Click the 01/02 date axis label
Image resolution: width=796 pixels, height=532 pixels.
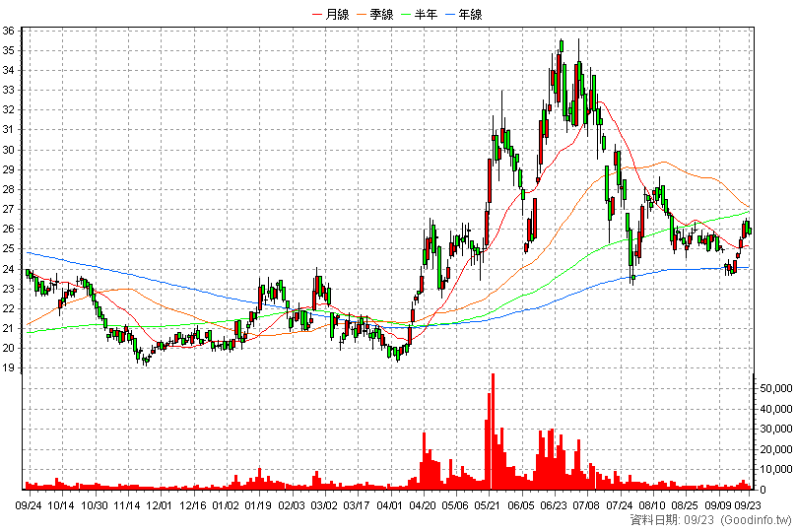(226, 505)
